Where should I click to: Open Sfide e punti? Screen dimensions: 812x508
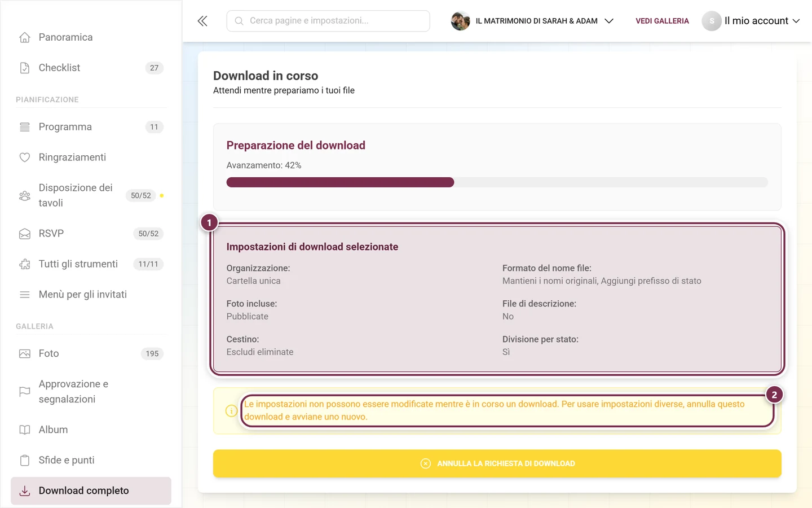pyautogui.click(x=91, y=461)
